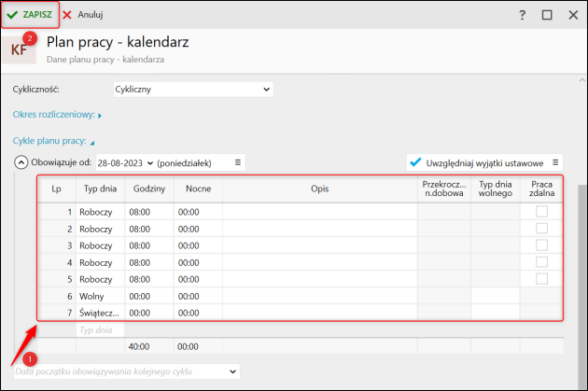
Task: Open hamburger menu next to Uwzględniaj wyjątki
Action: [555, 162]
